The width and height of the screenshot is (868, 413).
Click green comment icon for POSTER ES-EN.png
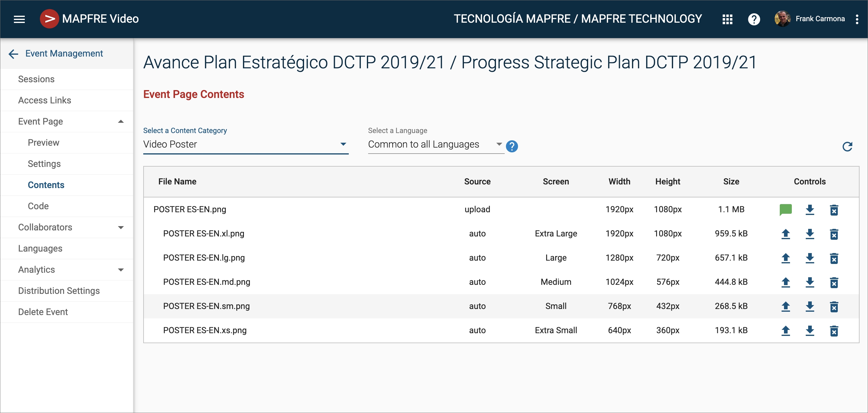785,210
